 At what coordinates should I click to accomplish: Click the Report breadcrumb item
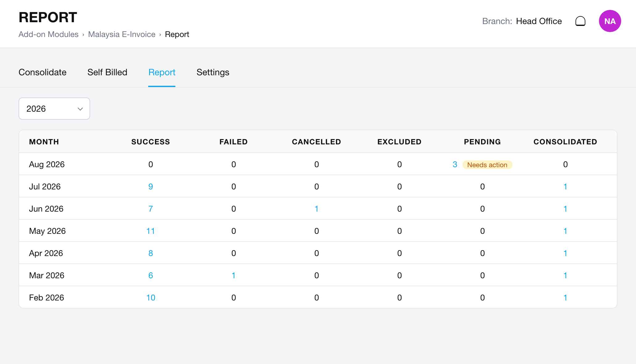177,34
